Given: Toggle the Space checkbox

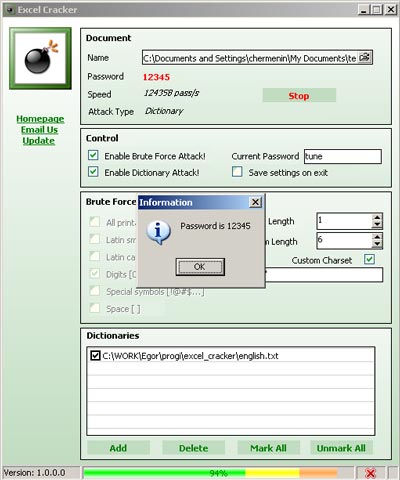Looking at the screenshot, I should (x=95, y=308).
